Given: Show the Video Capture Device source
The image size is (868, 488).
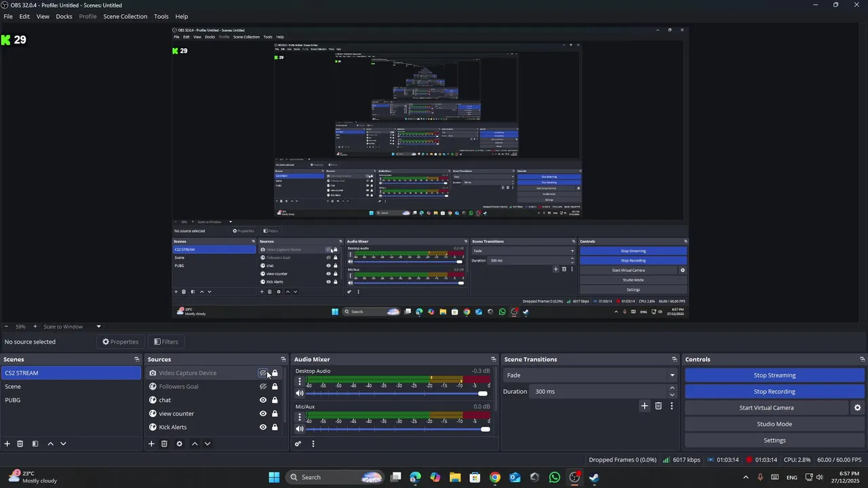Looking at the screenshot, I should pos(263,373).
